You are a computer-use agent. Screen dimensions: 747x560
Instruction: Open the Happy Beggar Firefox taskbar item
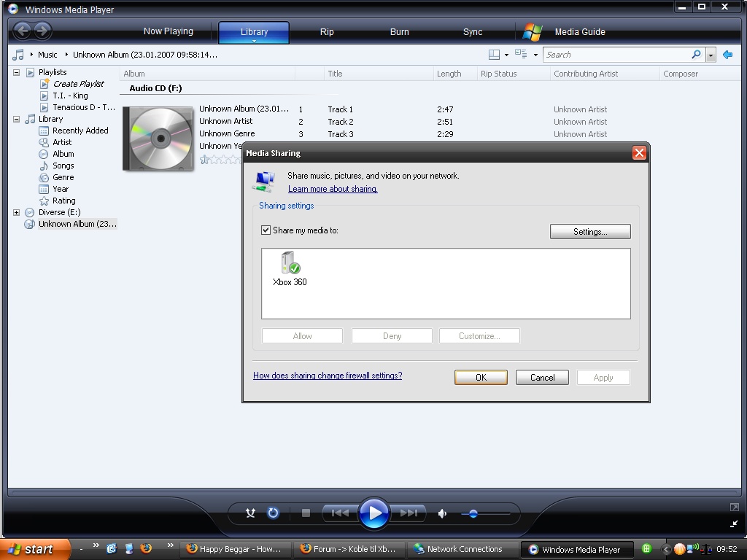point(236,549)
